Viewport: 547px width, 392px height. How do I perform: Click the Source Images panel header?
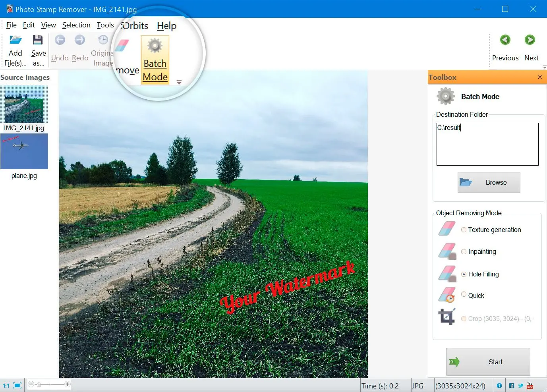click(25, 77)
